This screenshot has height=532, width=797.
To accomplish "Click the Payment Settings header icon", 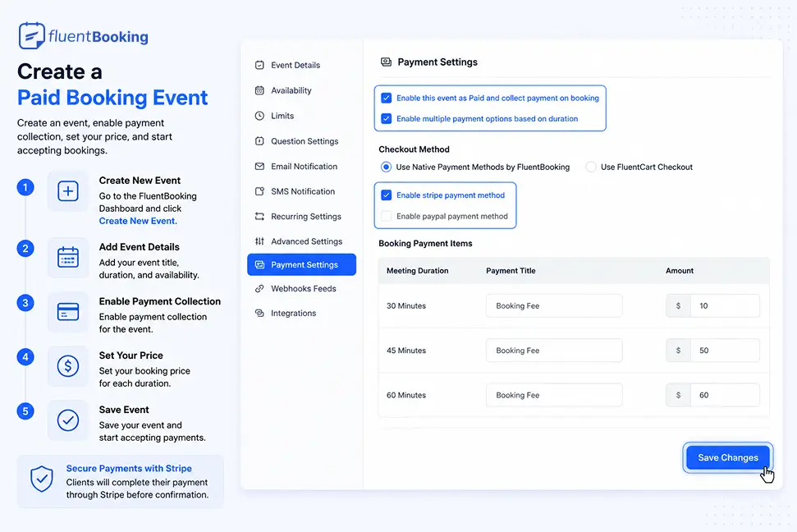I will coord(386,62).
